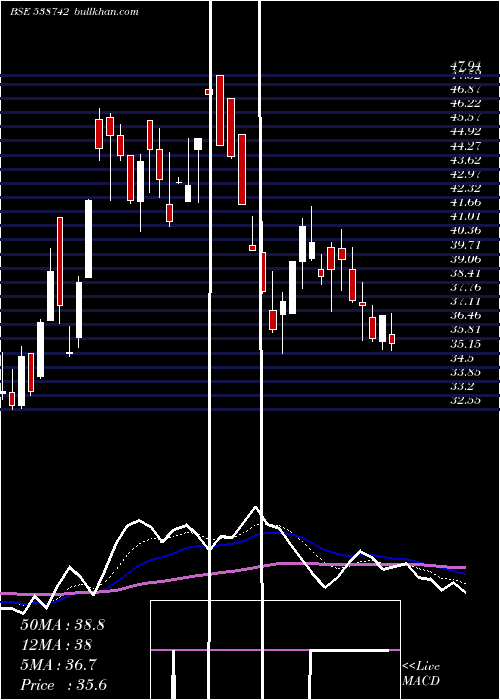This screenshot has width=500, height=700.
Task: Click the 50MA : 38.8 readout
Action: (62, 625)
